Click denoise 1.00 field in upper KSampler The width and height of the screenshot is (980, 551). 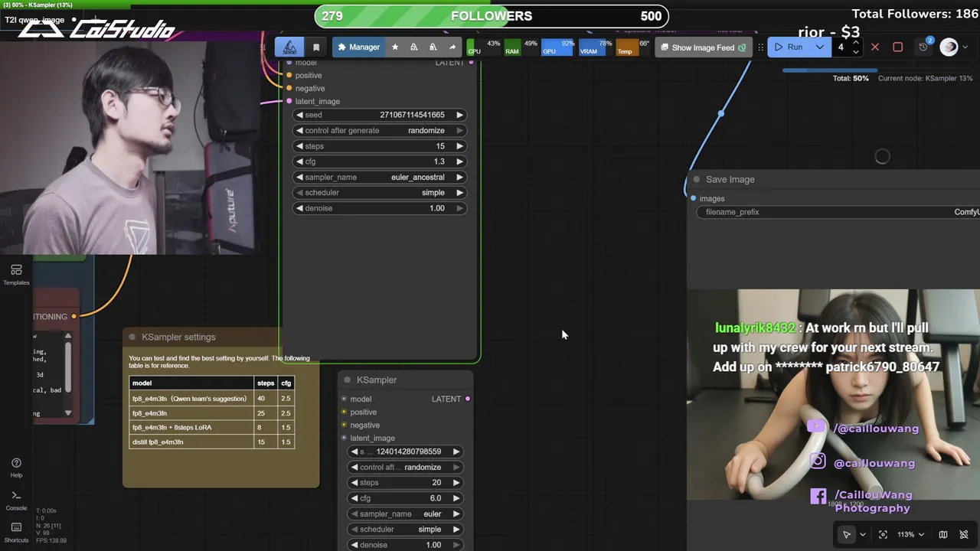coord(380,208)
